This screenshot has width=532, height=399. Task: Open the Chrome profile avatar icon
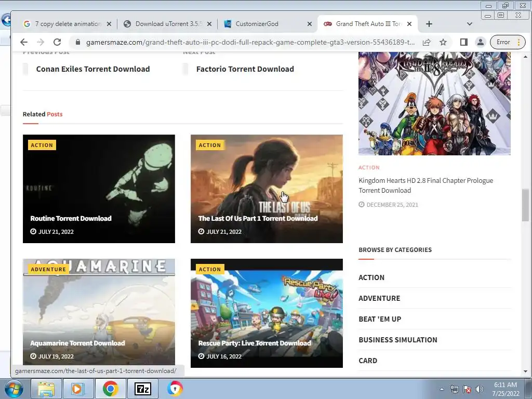pyautogui.click(x=481, y=42)
